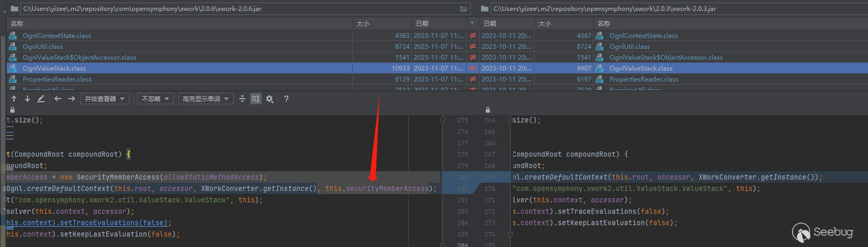Click not-equal icon for OgnlUtil.class row
This screenshot has height=247, width=868.
472,47
